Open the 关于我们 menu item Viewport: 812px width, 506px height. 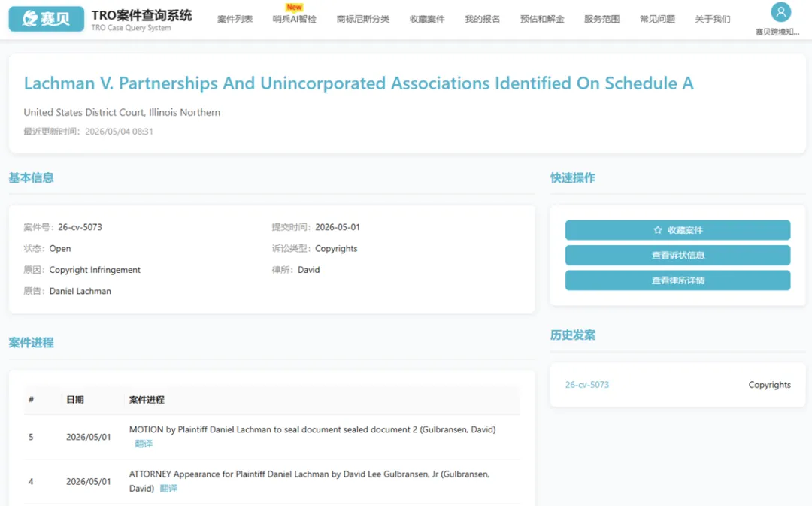[712, 19]
